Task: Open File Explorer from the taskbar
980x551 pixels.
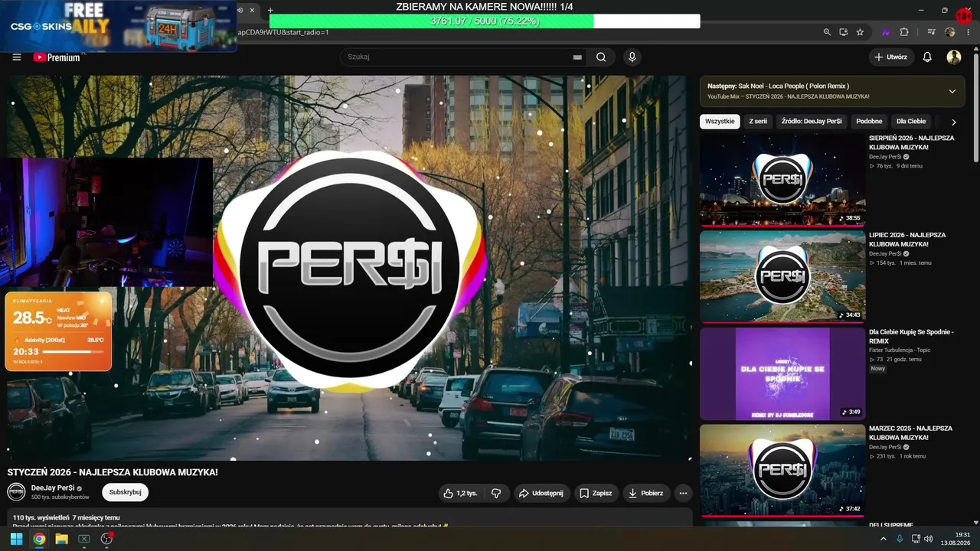Action: click(x=61, y=539)
